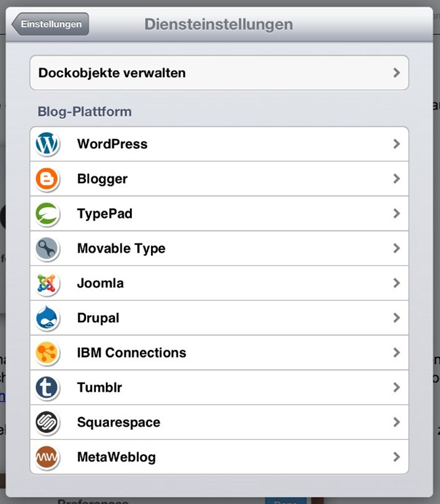Tap the IBM Connections icon

pos(47,352)
